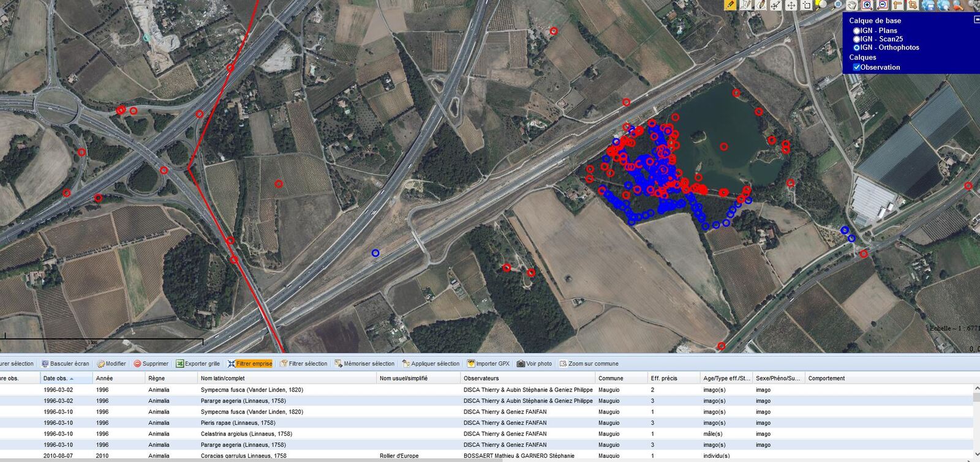Uncheck the Observation layer checkbox

(x=857, y=67)
